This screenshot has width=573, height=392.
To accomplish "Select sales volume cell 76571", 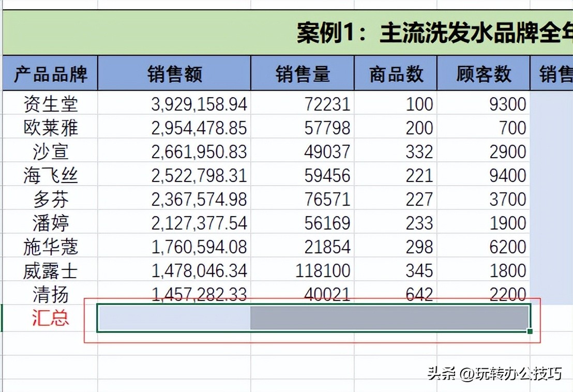I will [x=303, y=198].
